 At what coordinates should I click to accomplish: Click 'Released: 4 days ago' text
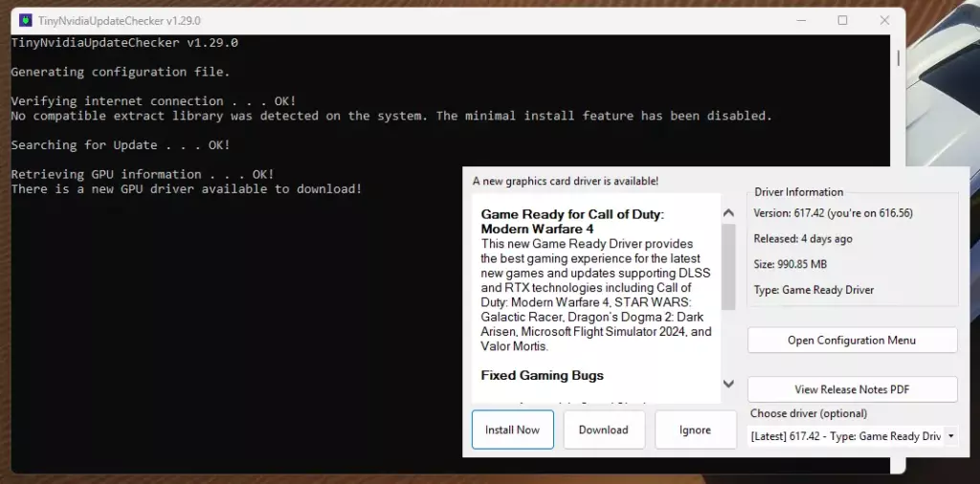803,238
